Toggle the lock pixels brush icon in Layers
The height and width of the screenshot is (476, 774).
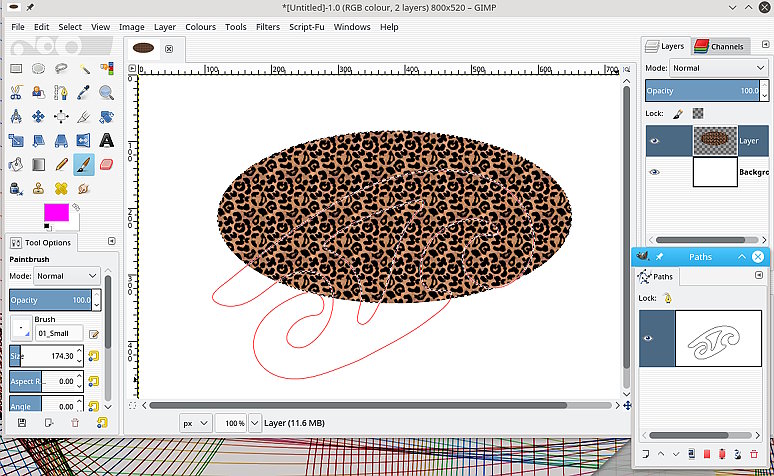coord(677,114)
